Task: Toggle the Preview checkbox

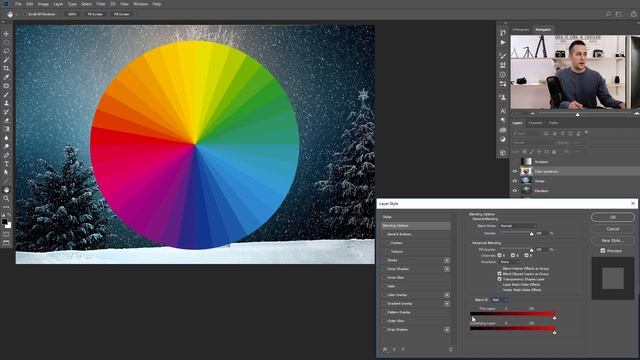Action: (x=603, y=251)
